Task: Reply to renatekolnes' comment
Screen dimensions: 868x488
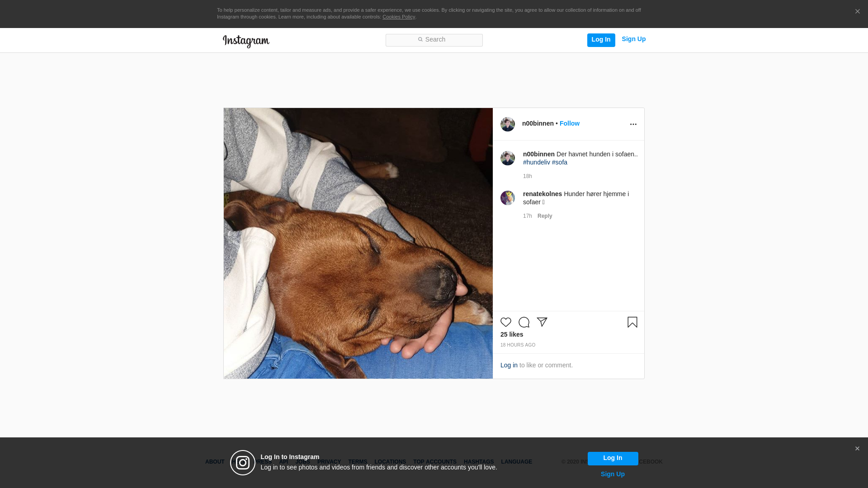Action: coord(544,216)
